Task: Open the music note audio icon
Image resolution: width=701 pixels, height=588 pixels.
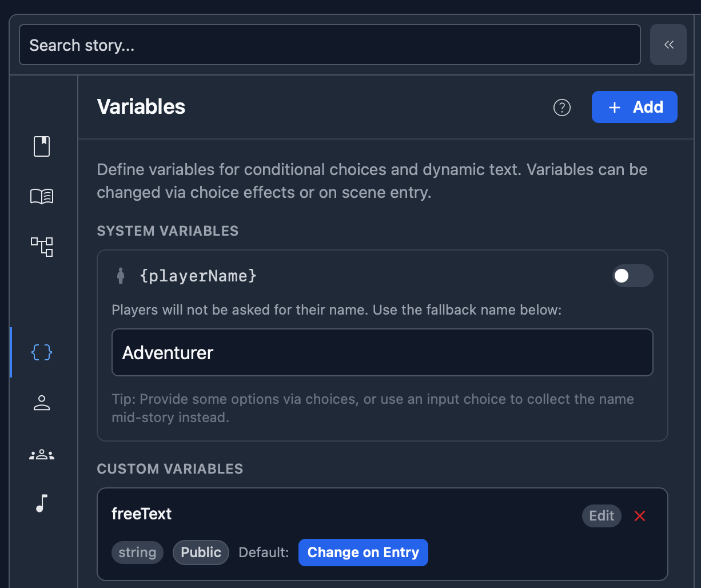Action: [42, 503]
